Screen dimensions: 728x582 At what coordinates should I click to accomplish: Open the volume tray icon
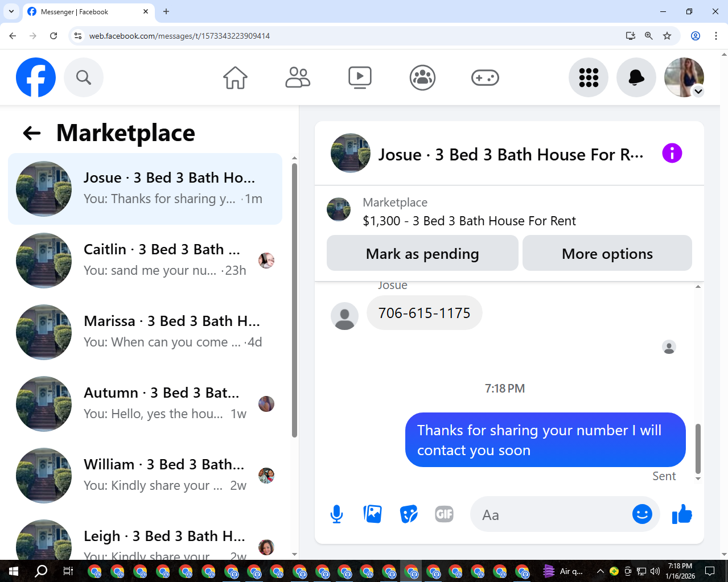coord(655,571)
